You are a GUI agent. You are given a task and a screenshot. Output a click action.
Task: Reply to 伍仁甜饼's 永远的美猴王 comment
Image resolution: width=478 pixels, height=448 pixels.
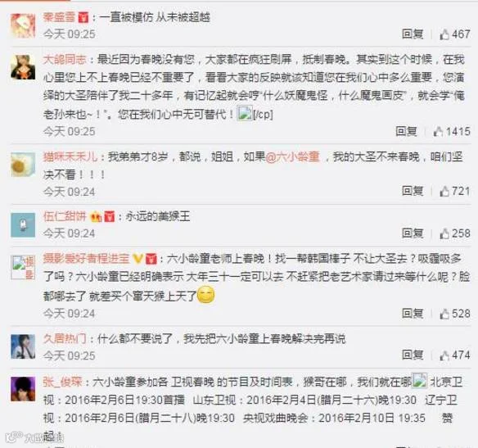(x=413, y=233)
